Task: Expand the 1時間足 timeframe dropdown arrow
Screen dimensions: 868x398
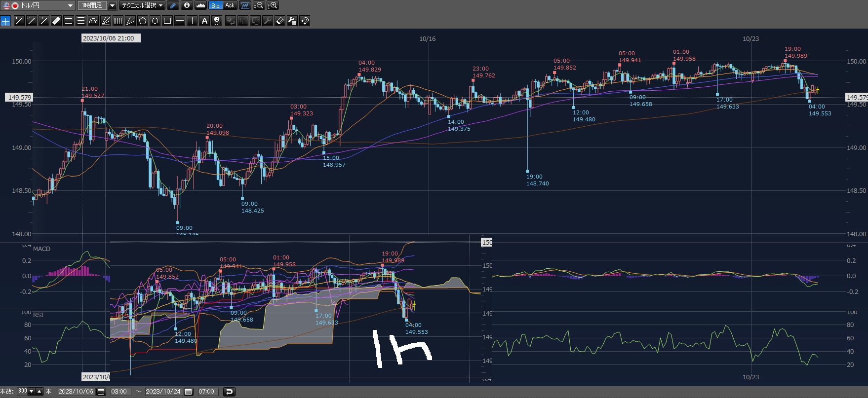Action: pyautogui.click(x=112, y=5)
